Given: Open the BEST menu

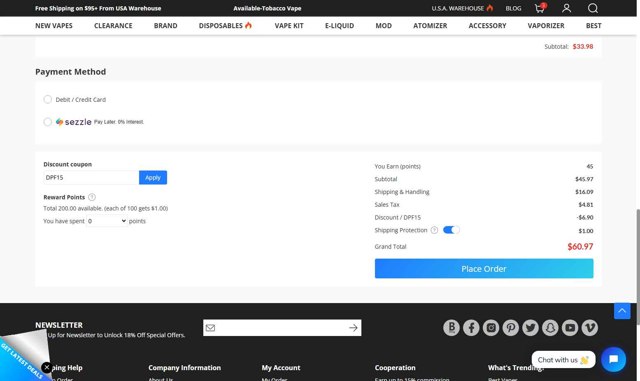Looking at the screenshot, I should pos(593,25).
